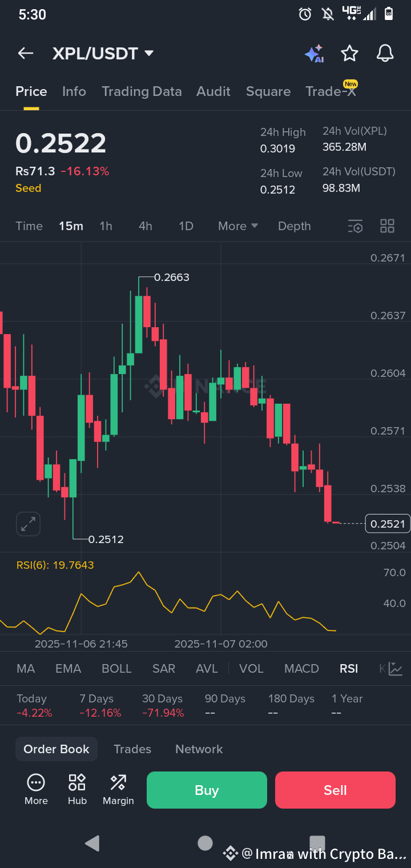This screenshot has width=411, height=868.
Task: Open the Hub icon
Action: coord(77,782)
